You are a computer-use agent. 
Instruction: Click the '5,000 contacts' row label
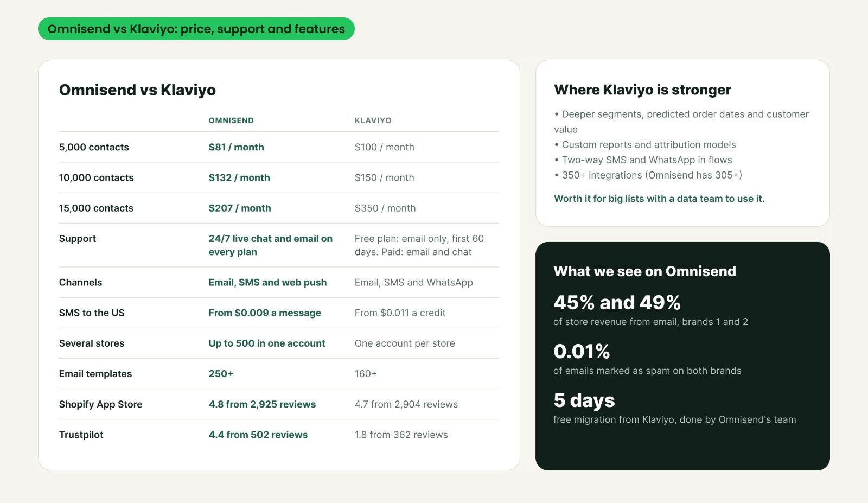[94, 147]
